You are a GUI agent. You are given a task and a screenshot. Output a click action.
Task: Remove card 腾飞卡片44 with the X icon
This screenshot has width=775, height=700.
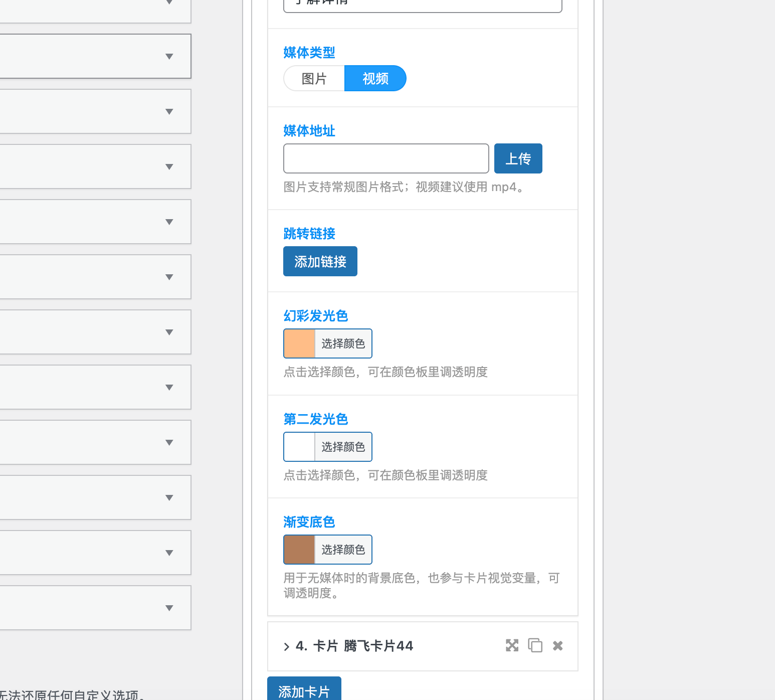click(557, 646)
